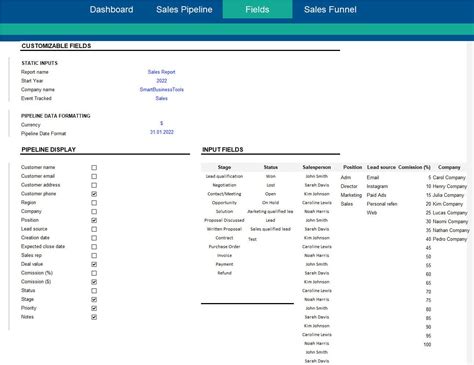Uncheck the Customer phone checkbox
Screen dimensions: 474x365
point(94,194)
